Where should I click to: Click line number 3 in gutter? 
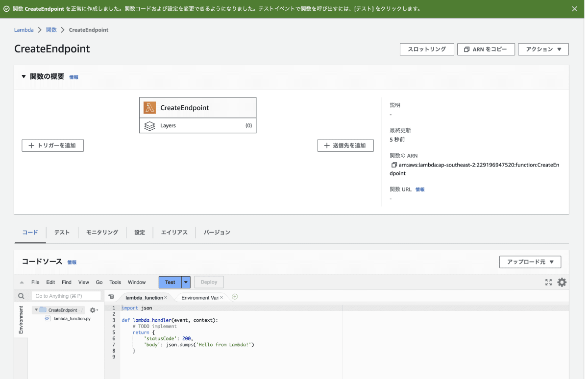point(114,320)
